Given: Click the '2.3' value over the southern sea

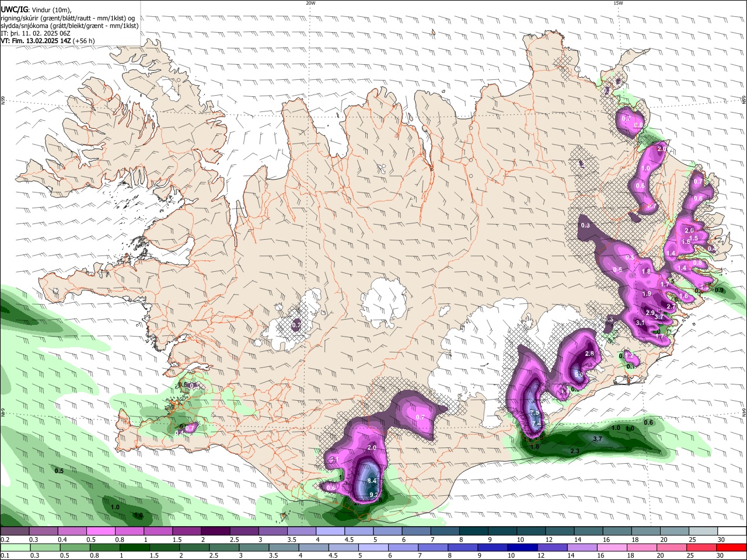Looking at the screenshot, I should click(x=574, y=451).
